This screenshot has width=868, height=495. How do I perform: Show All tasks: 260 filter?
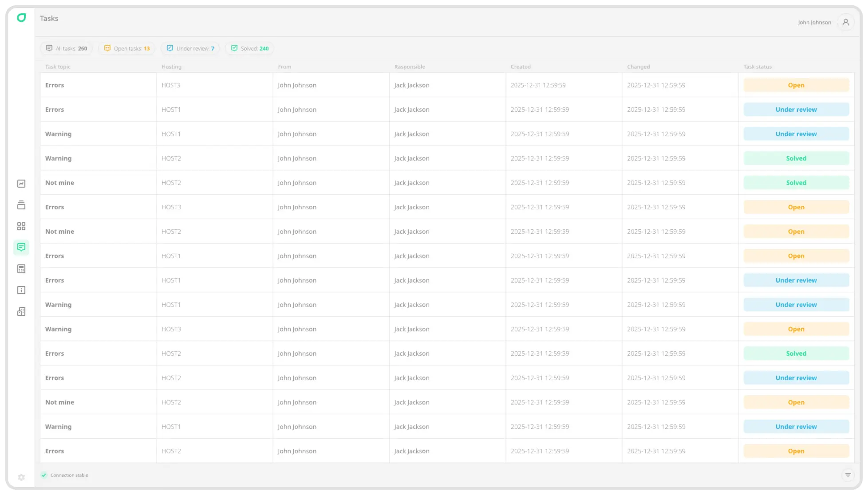[x=67, y=48]
